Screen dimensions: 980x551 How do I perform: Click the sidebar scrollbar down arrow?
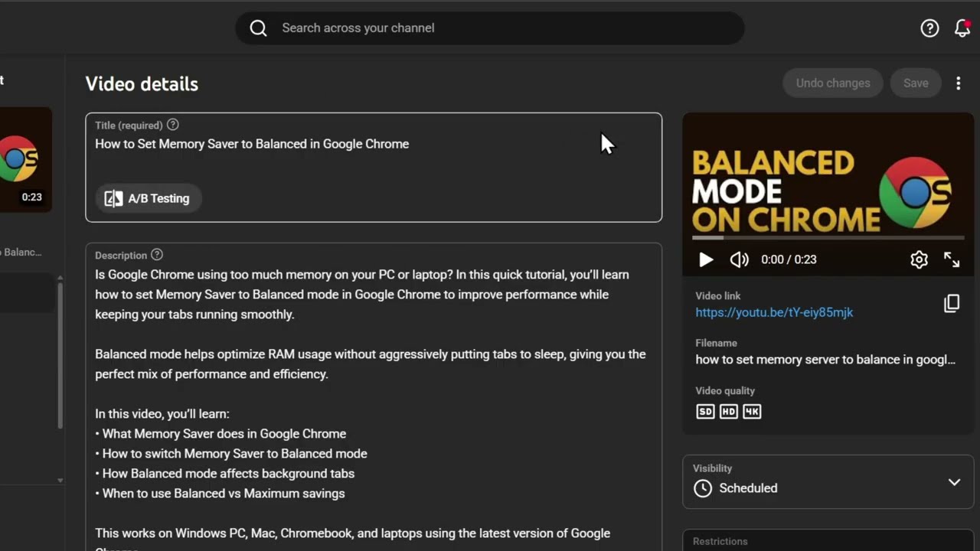[x=60, y=481]
